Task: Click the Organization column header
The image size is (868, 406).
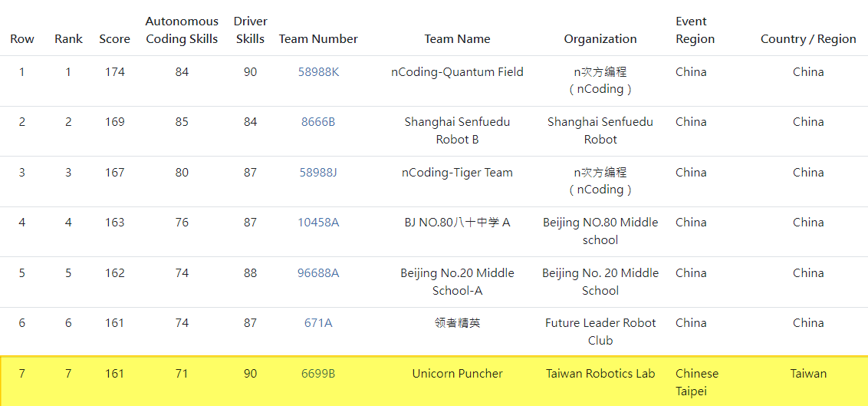Action: pyautogui.click(x=600, y=39)
